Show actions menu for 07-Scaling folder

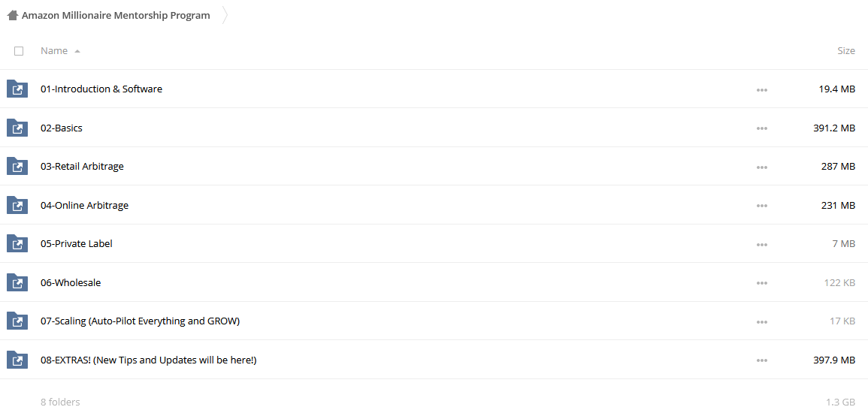(762, 321)
